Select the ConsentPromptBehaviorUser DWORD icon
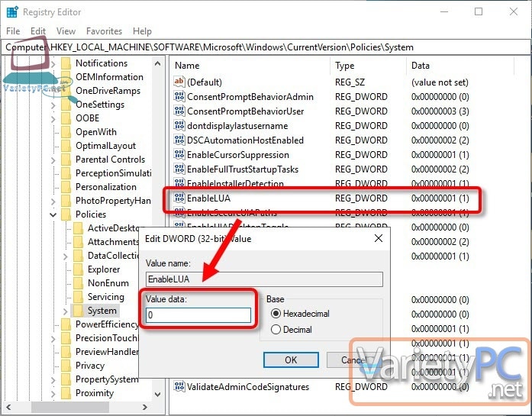Screen dimensions: 532x416 point(179,111)
